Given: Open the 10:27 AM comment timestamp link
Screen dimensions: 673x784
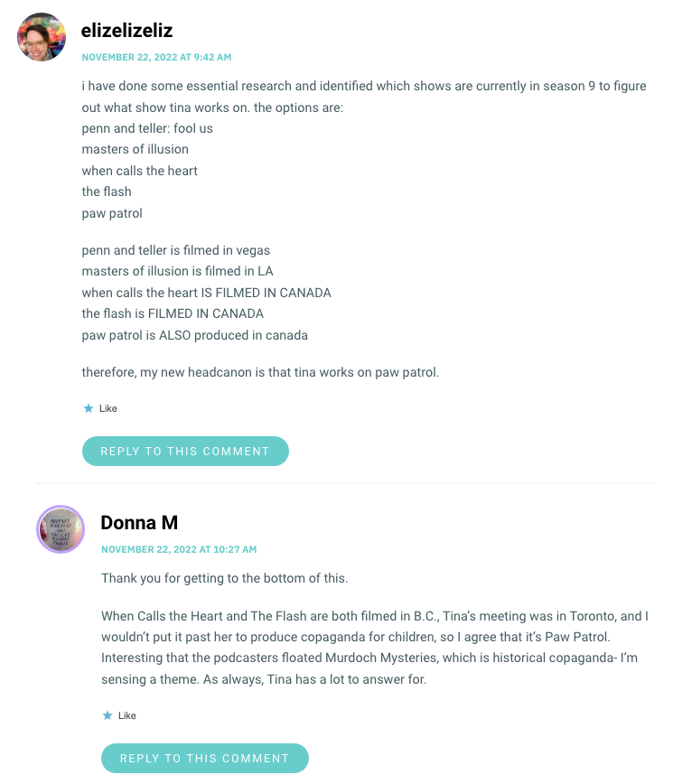Looking at the screenshot, I should [x=179, y=549].
